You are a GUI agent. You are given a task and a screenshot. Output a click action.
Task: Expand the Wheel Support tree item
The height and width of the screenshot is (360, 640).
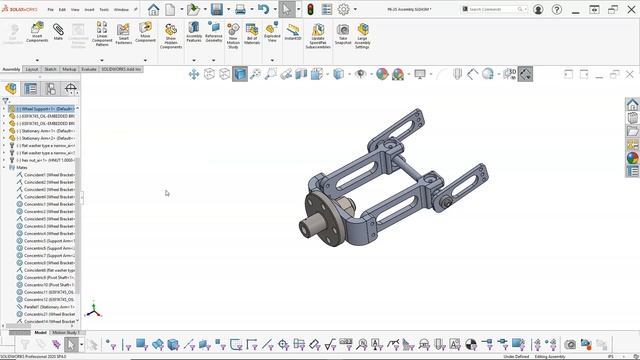4,109
